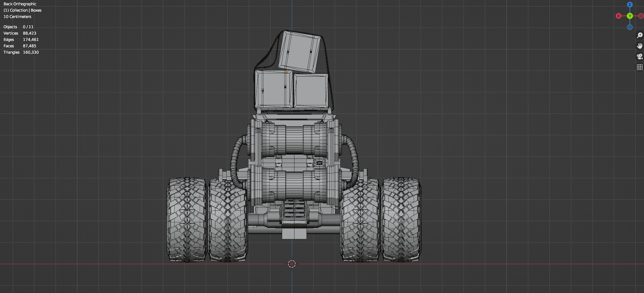The height and width of the screenshot is (293, 644).
Task: Click the Triangles value '160,330'
Action: click(x=31, y=52)
